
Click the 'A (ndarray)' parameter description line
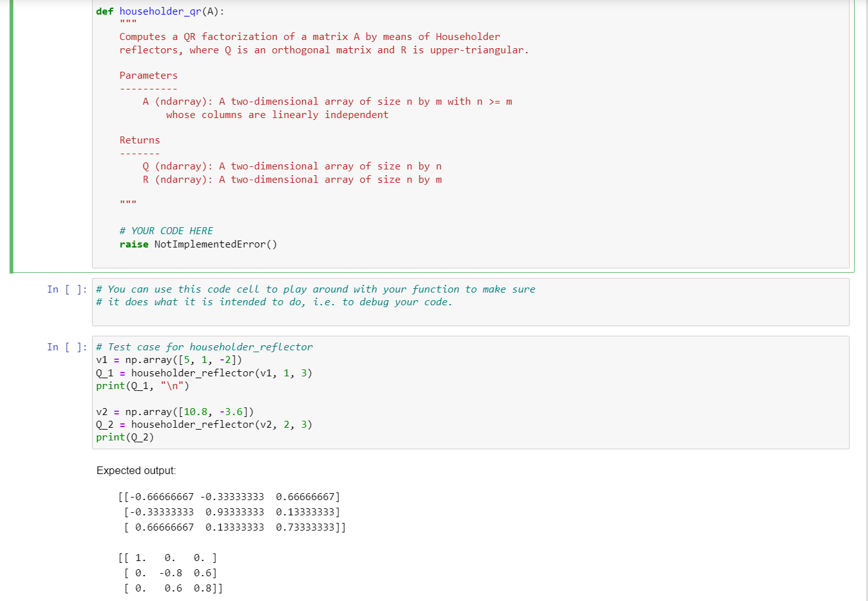tap(327, 102)
